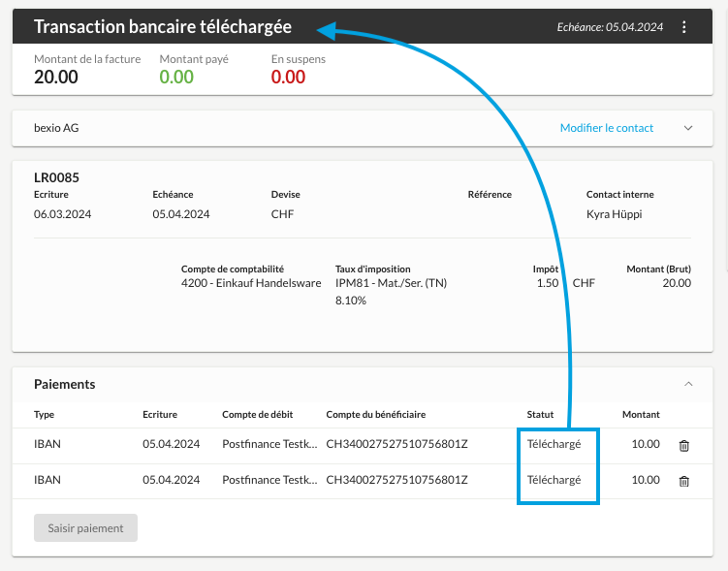This screenshot has width=728, height=571.
Task: Click the Type column header
Action: (x=45, y=415)
